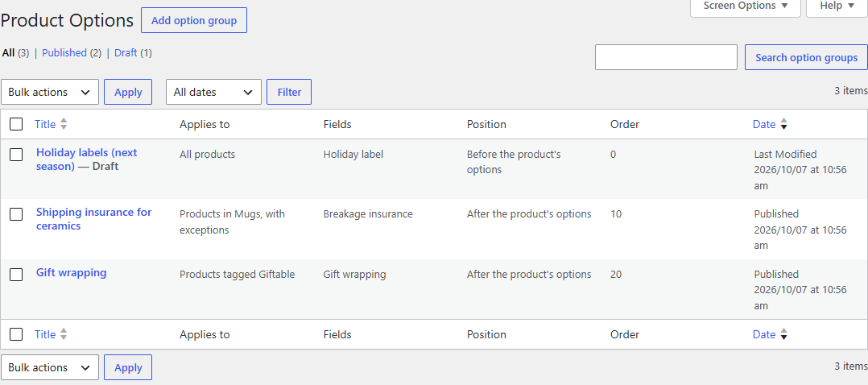
Task: Filter list by Published
Action: 64,52
